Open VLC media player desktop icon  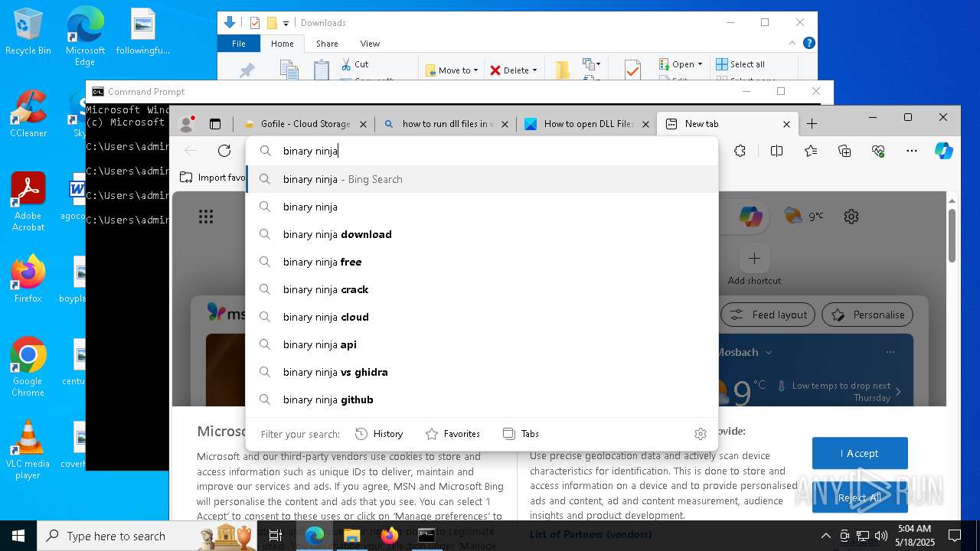coord(28,450)
